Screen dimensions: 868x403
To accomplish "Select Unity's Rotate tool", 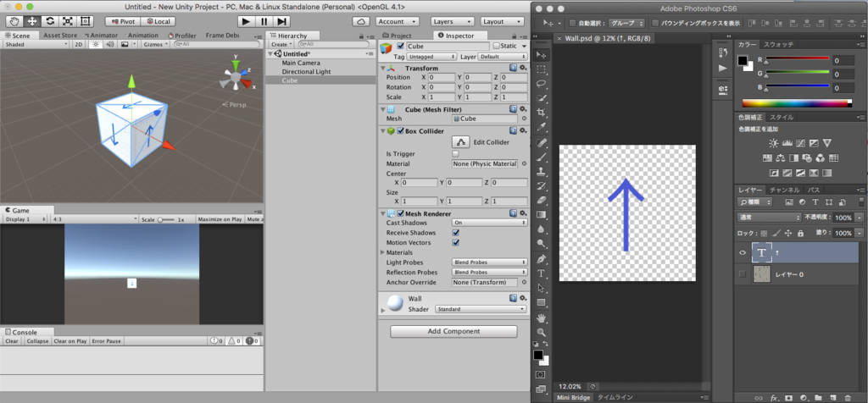I will tap(50, 21).
